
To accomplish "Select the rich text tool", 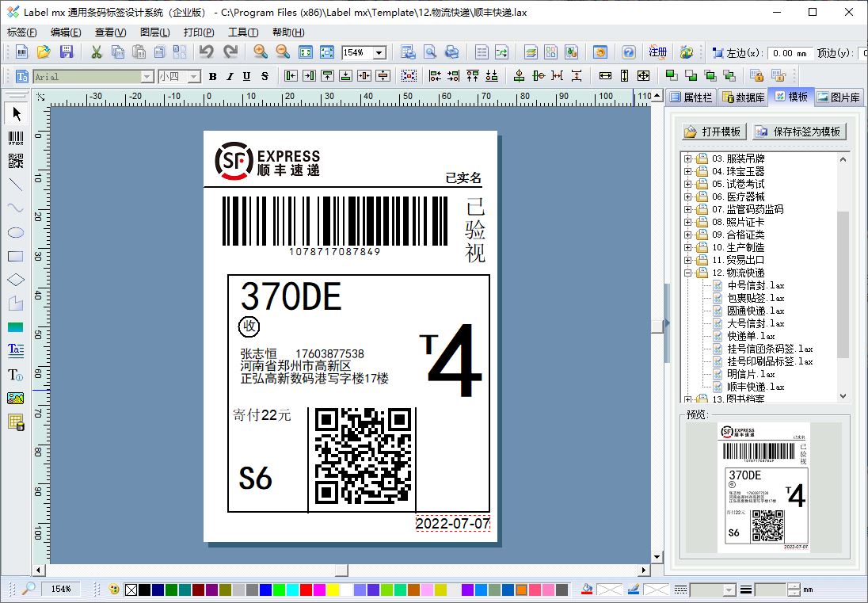I will point(16,350).
